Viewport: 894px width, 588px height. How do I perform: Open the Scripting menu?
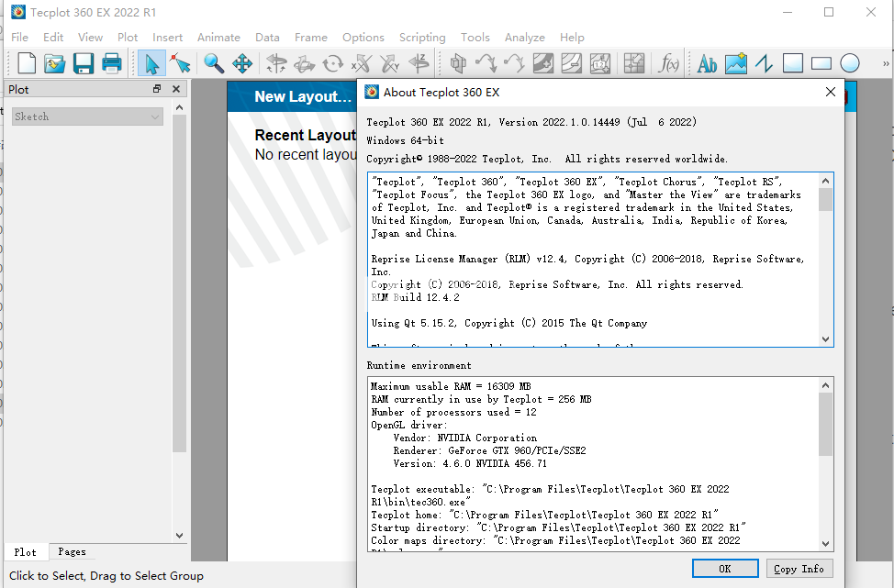tap(422, 37)
